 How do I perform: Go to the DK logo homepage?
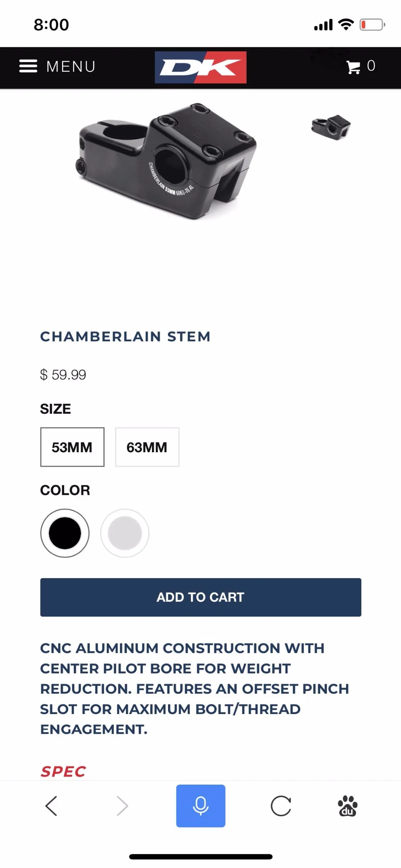pos(200,67)
